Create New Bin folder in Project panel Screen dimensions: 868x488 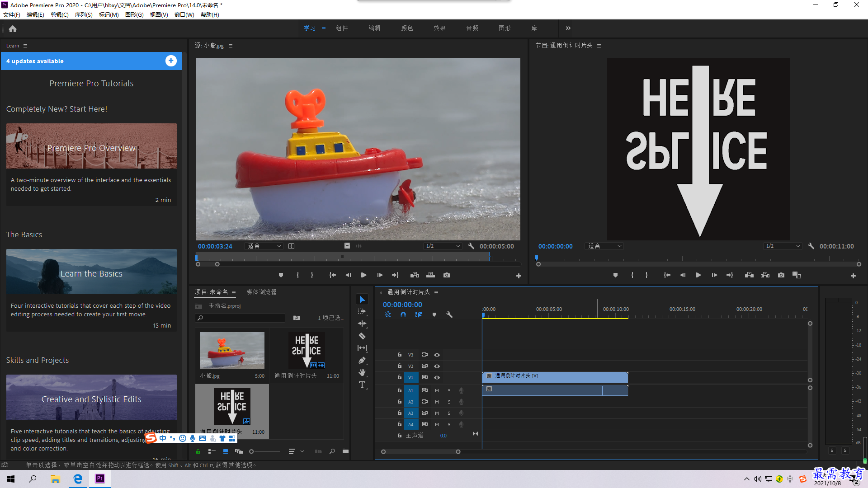tap(345, 451)
